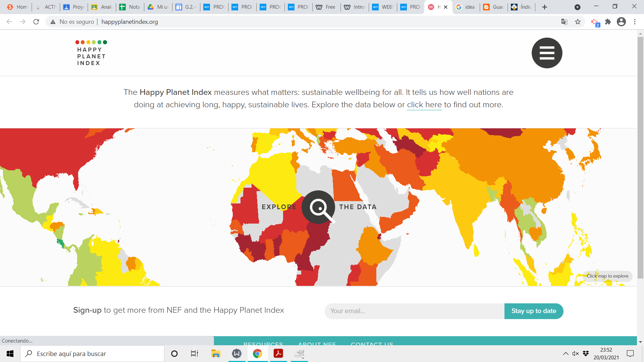
Task: Switch to the 'Intro' browser tab
Action: coord(355,7)
